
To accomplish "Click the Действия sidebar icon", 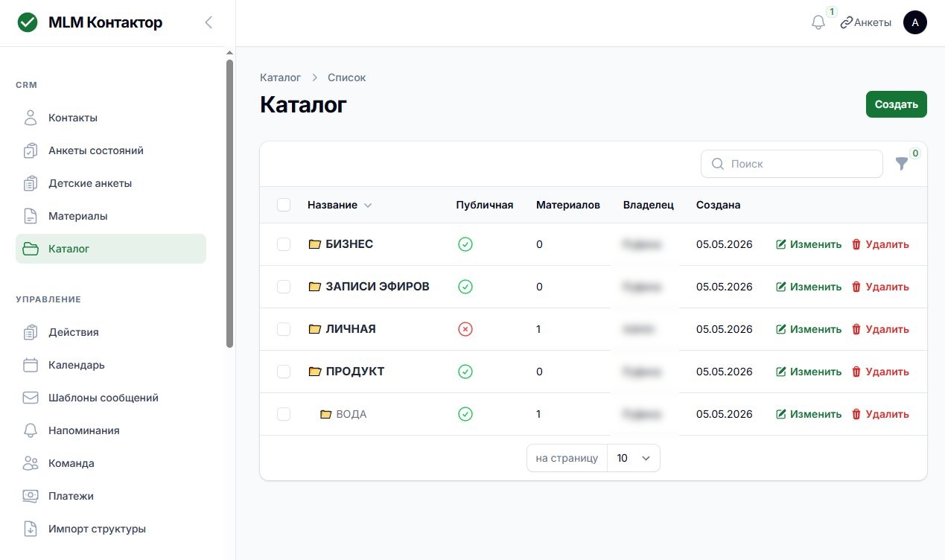I will [x=31, y=332].
